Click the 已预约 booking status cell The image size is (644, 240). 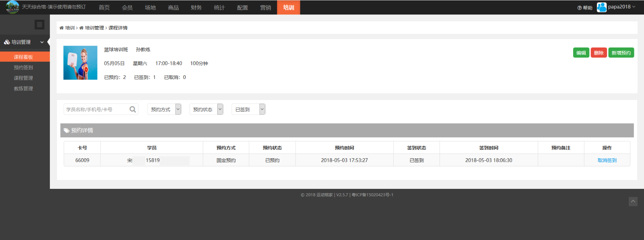(272, 160)
